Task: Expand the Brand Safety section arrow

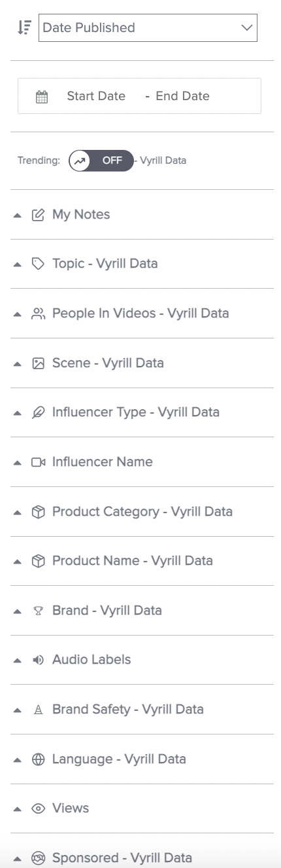Action: click(x=18, y=710)
